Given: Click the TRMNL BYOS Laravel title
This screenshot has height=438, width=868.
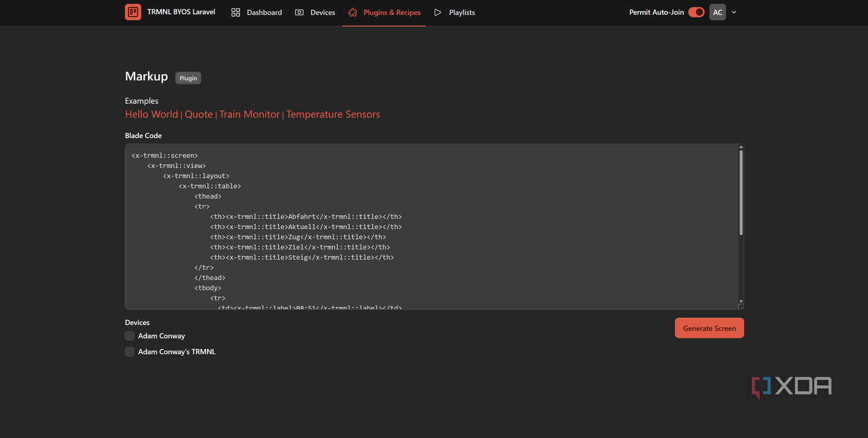Looking at the screenshot, I should coord(181,12).
